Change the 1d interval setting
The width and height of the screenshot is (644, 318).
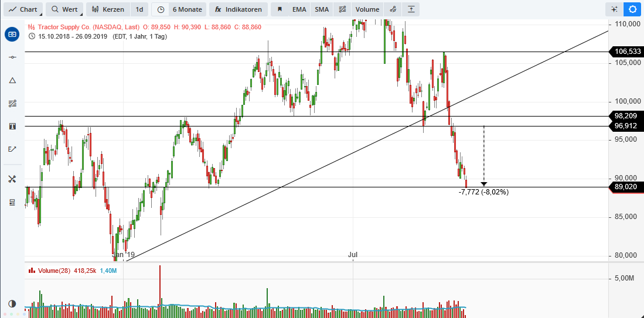(x=139, y=9)
